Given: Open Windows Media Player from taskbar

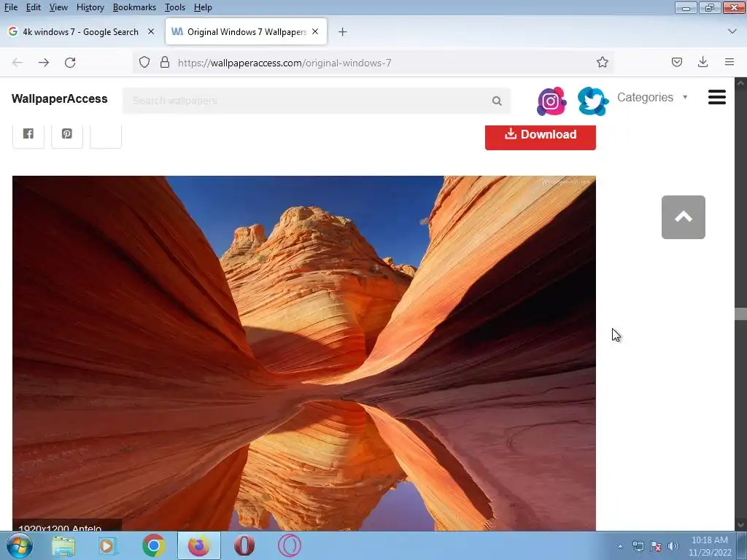Looking at the screenshot, I should tap(107, 545).
